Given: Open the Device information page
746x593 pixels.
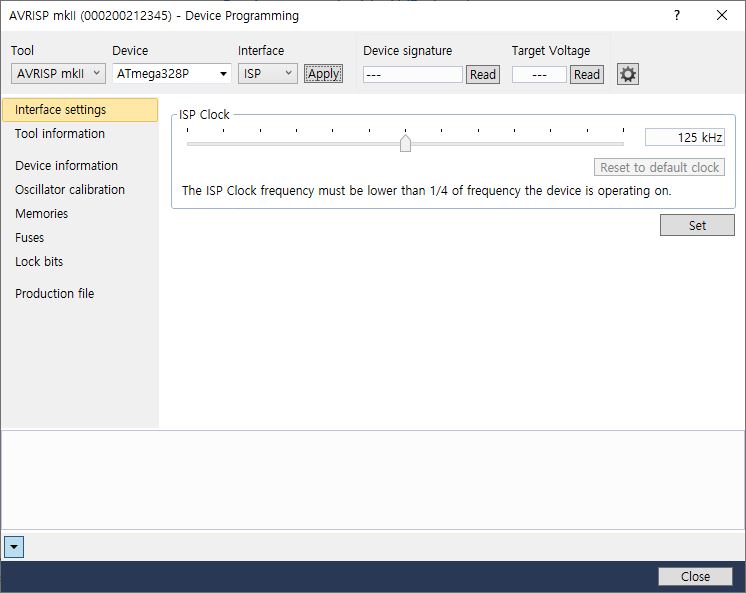Looking at the screenshot, I should [x=66, y=166].
